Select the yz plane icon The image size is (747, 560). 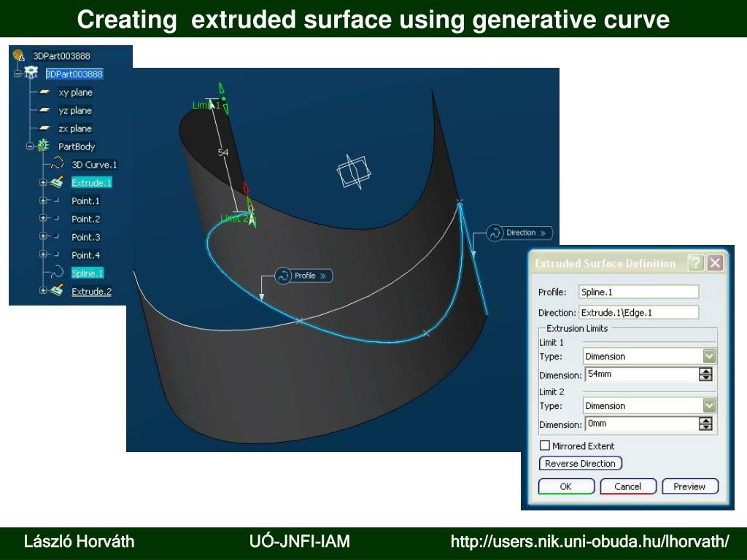pos(44,109)
